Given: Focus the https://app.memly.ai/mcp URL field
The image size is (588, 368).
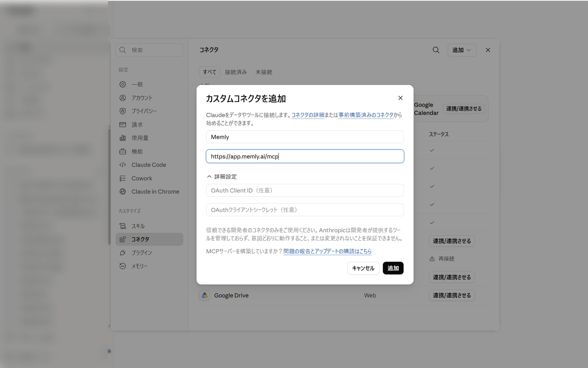Looking at the screenshot, I should (305, 156).
